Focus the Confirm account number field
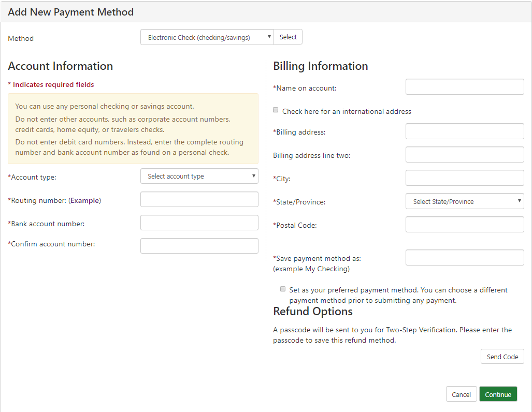 pos(199,246)
